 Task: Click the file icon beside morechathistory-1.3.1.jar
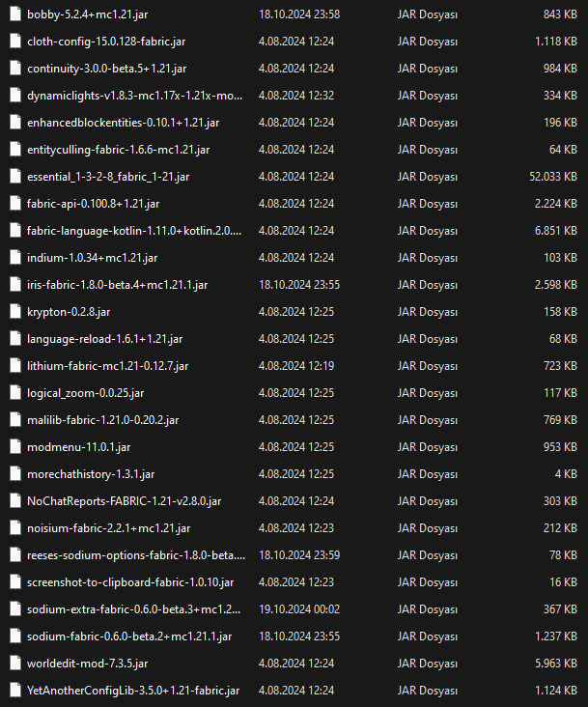[15, 474]
